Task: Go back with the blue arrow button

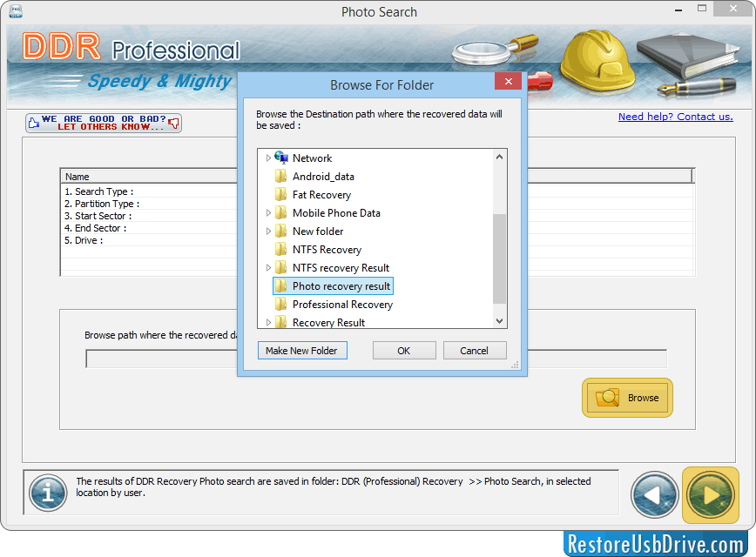Action: point(654,495)
